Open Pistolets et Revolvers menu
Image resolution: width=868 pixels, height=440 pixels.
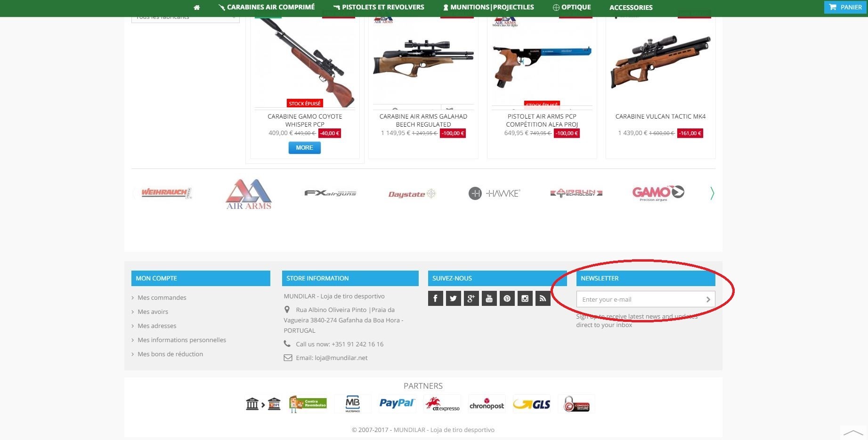pyautogui.click(x=379, y=8)
